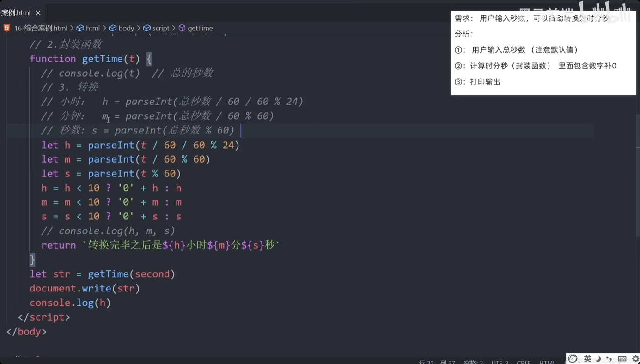Screen dimensions: 640x364
Task: Click the input method logo icon in IME bar
Action: (x=573, y=358)
